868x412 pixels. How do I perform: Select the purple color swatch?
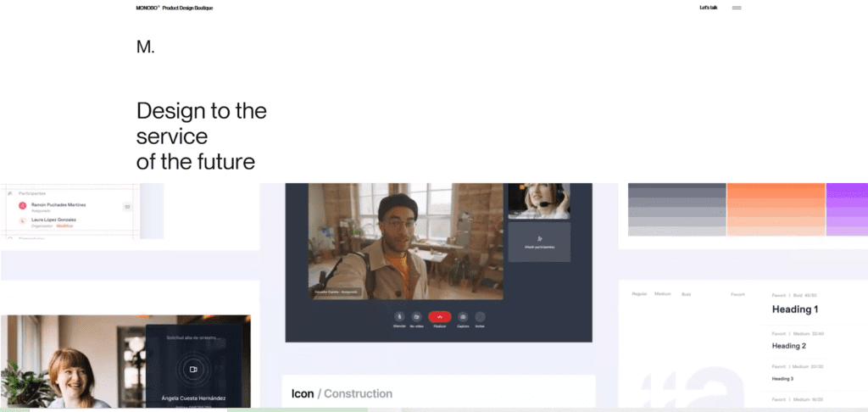[847, 209]
